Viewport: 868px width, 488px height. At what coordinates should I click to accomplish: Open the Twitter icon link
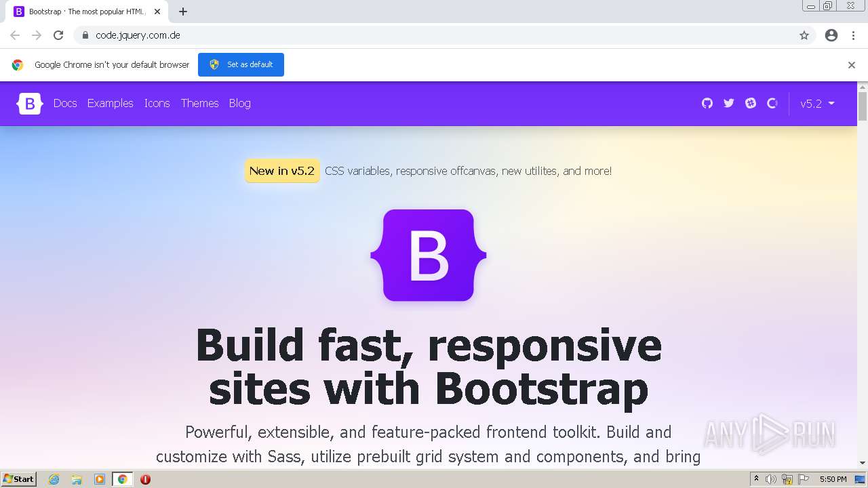coord(729,103)
